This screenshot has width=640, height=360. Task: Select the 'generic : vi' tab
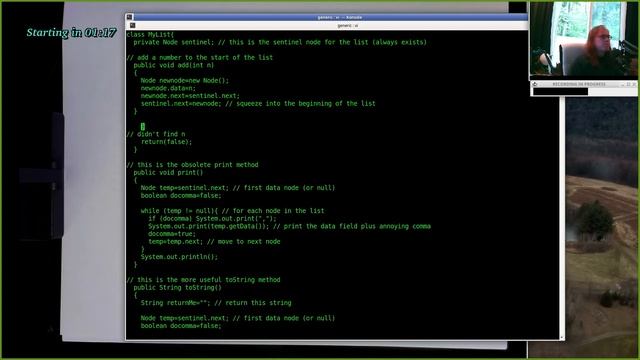[x=347, y=25]
